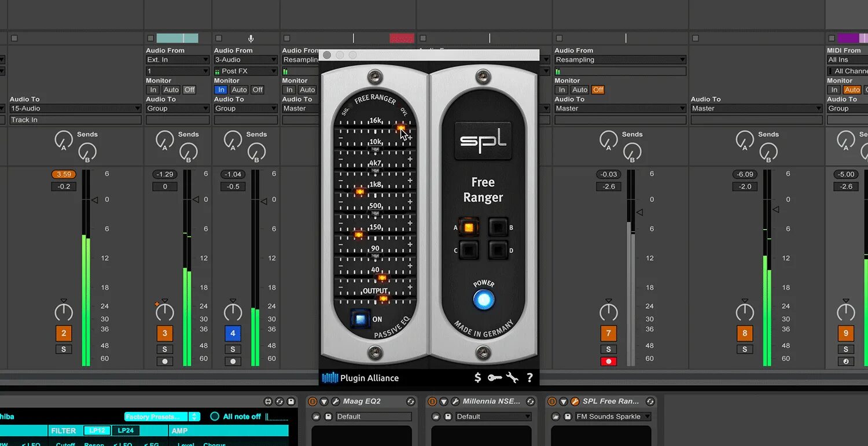Set track 3 monitor to In
Image resolution: width=868 pixels, height=446 pixels.
153,90
